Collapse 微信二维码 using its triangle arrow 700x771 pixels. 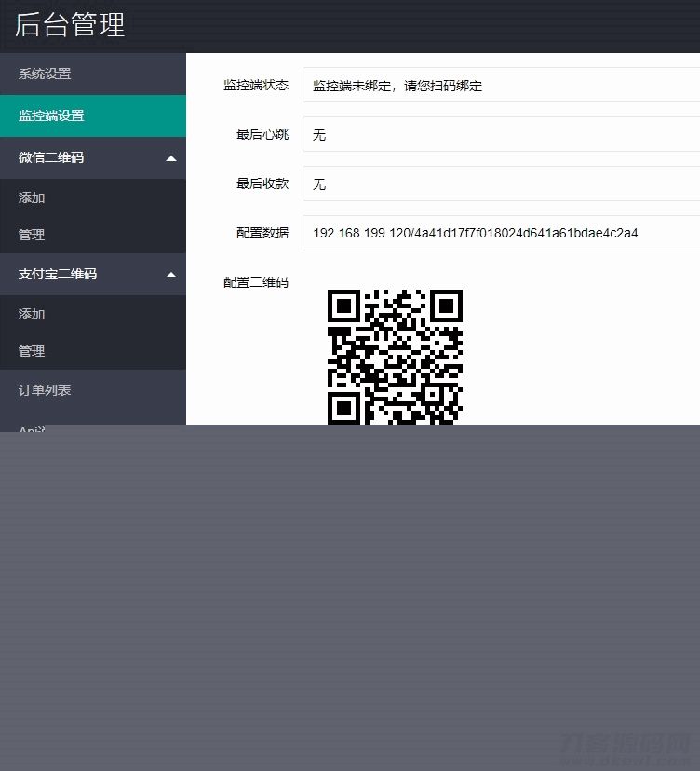(170, 158)
